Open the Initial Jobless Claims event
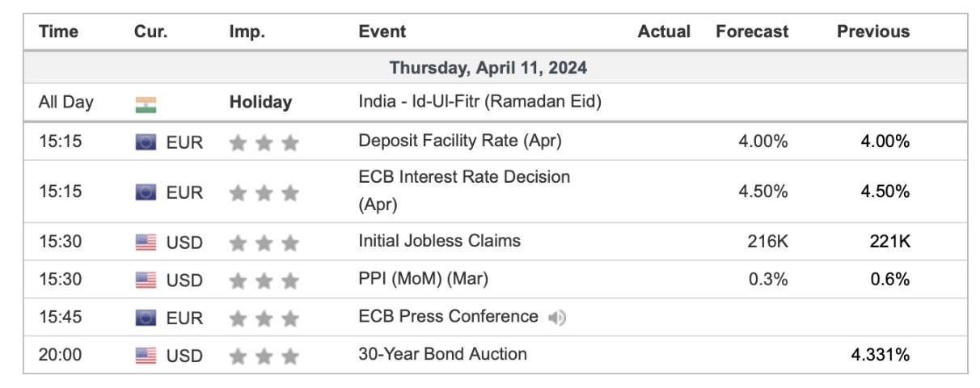Image resolution: width=980 pixels, height=388 pixels. [439, 240]
